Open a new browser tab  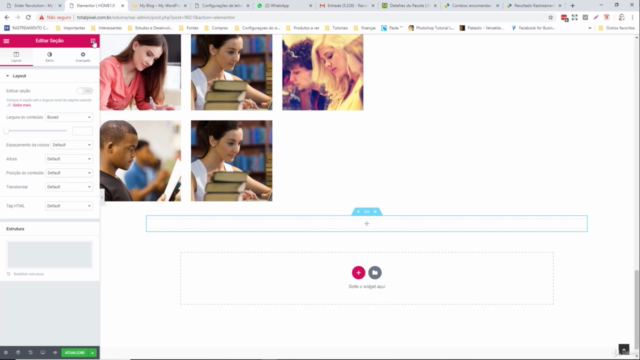(x=572, y=6)
